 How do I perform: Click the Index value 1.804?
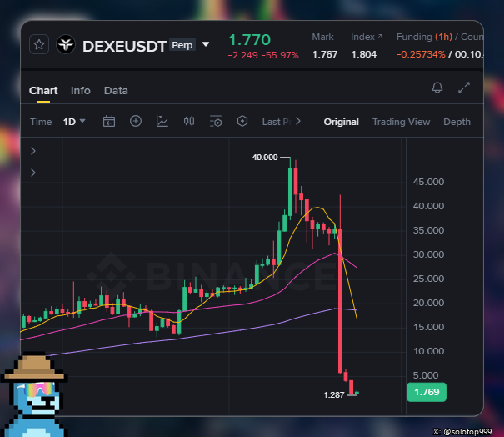click(x=363, y=54)
